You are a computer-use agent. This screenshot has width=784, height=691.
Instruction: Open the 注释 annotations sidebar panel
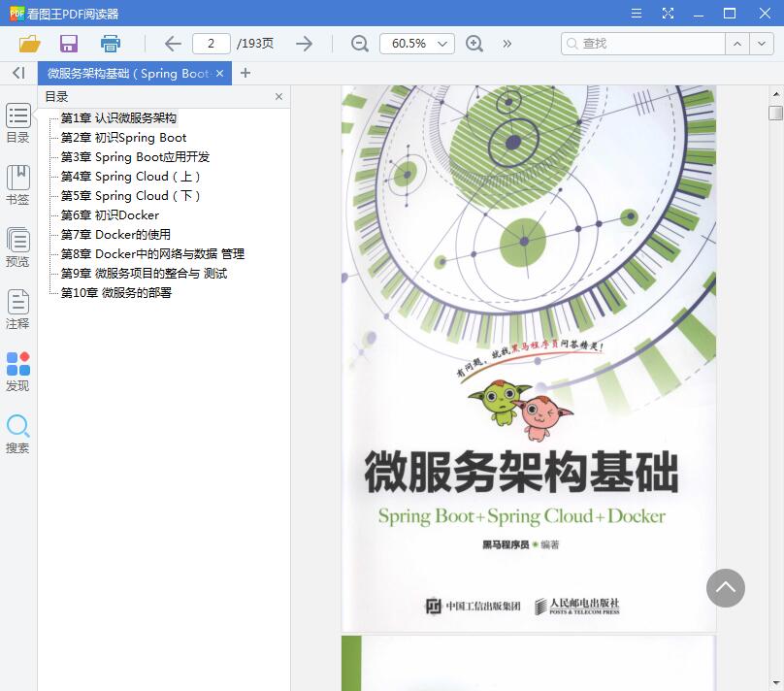[18, 309]
